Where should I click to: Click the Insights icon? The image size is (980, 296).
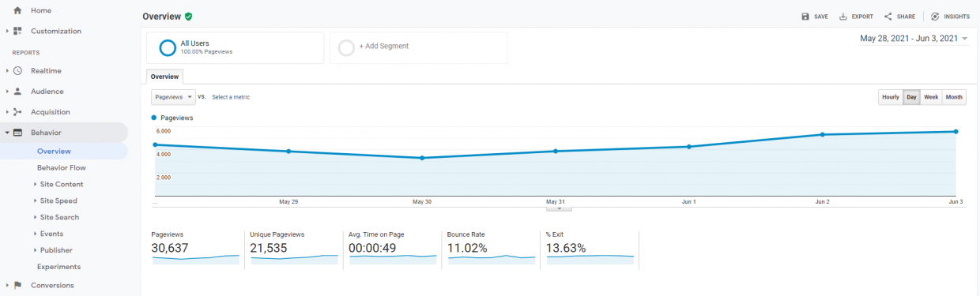(935, 16)
